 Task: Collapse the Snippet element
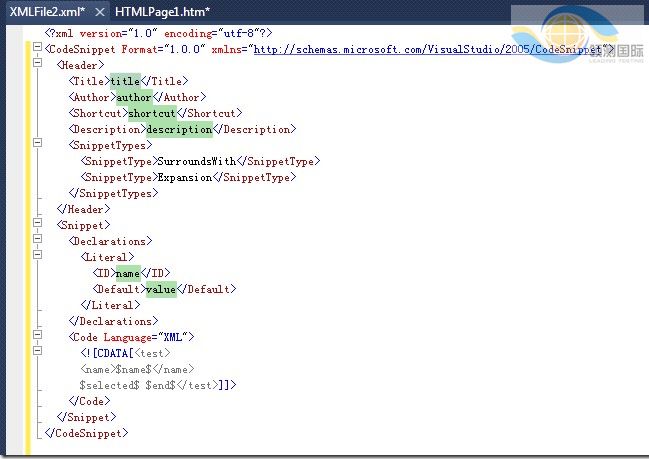tap(37, 223)
